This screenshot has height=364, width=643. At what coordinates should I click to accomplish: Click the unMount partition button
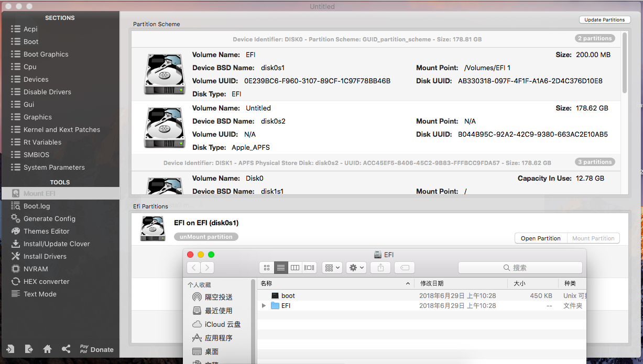click(x=206, y=237)
